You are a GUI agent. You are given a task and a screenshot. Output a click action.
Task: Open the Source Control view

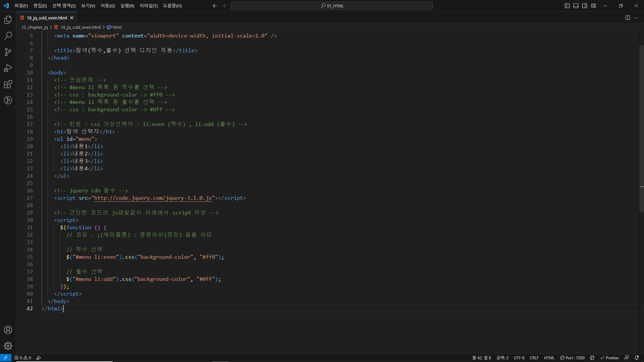tap(8, 52)
